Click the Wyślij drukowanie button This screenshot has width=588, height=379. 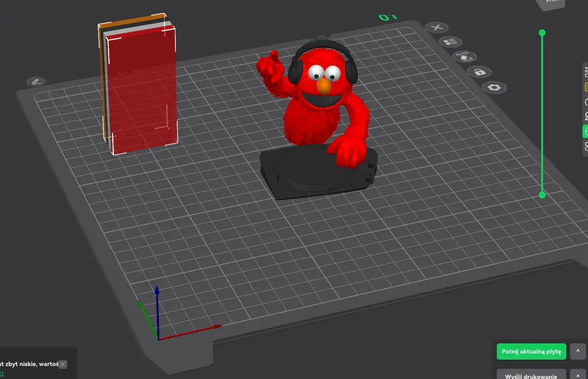[x=531, y=375]
